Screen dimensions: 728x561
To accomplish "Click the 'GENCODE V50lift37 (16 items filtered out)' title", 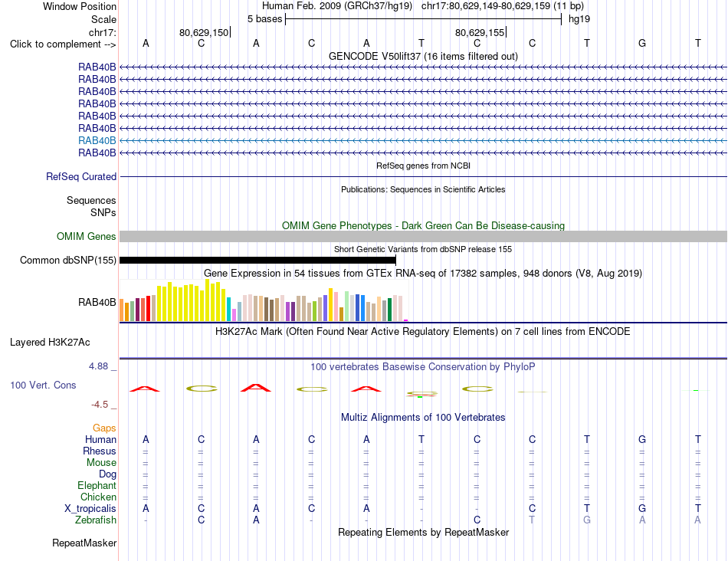I will [x=423, y=56].
